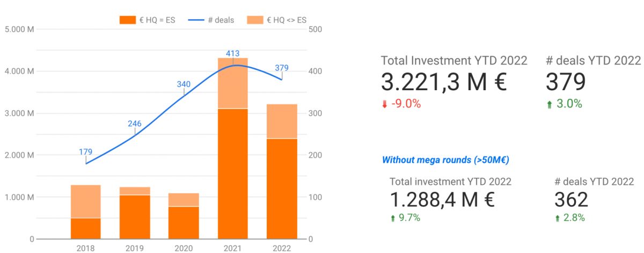This screenshot has height=253, width=644.
Task: Click the dark orange legend swatch
Action: click(127, 20)
